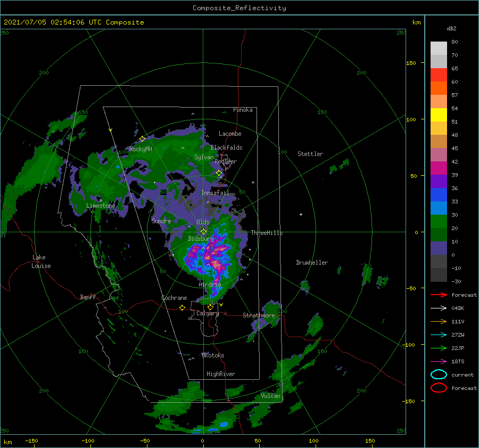Click the green echo patch east of Strathmore

[315, 325]
